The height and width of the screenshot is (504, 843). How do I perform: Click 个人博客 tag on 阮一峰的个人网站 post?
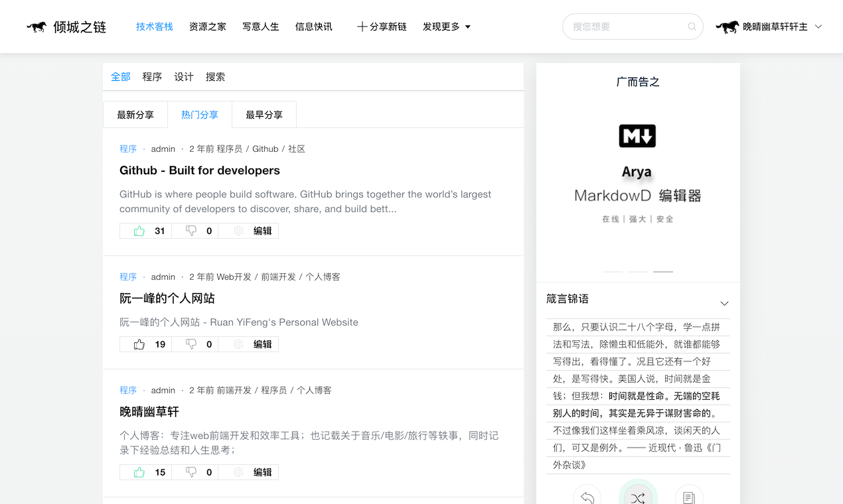pyautogui.click(x=323, y=277)
